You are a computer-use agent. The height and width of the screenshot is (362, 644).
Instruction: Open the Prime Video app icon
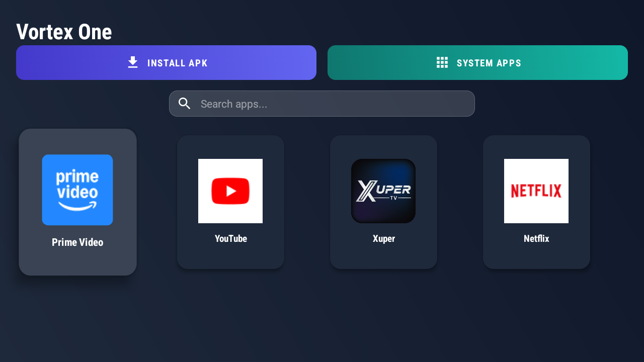[x=77, y=190]
